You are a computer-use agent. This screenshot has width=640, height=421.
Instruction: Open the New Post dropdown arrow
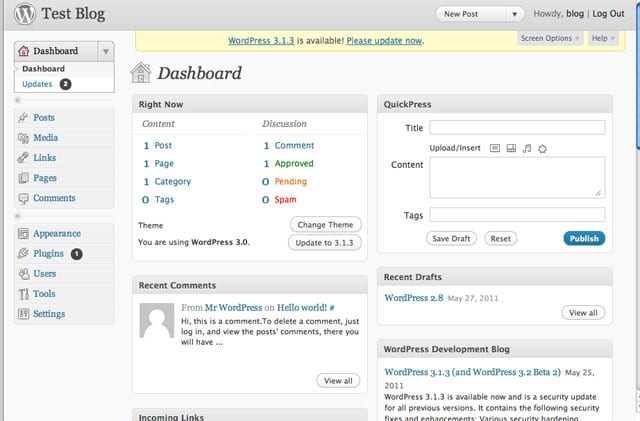point(515,14)
